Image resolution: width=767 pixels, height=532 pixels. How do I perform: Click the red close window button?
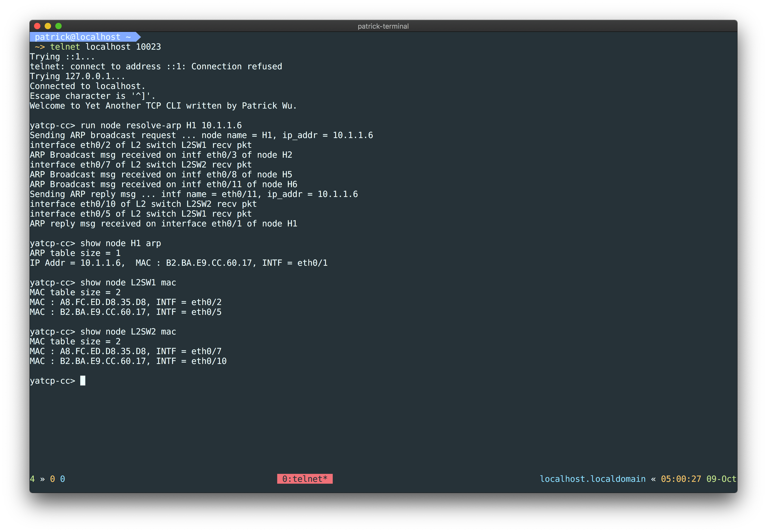click(37, 26)
